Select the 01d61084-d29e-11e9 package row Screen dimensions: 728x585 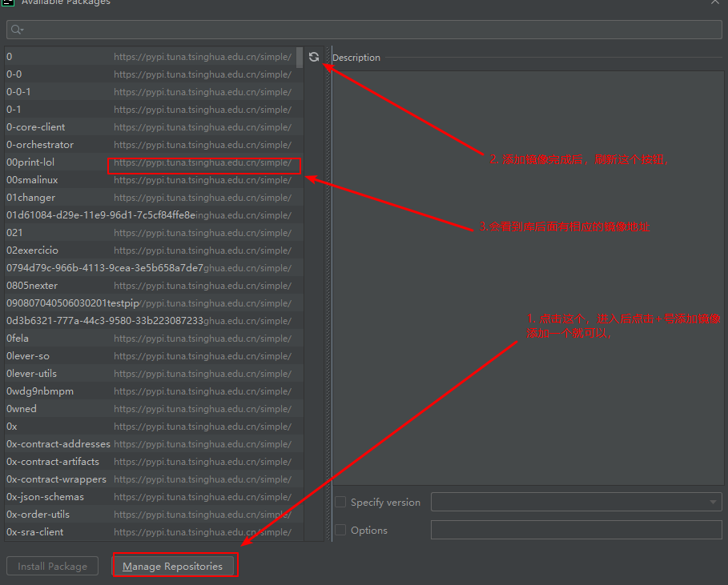154,215
